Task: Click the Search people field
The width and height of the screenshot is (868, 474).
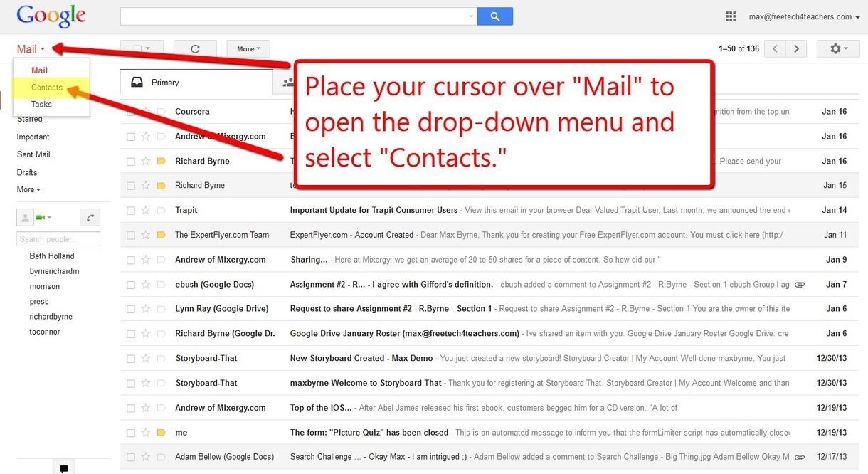Action: (x=58, y=239)
